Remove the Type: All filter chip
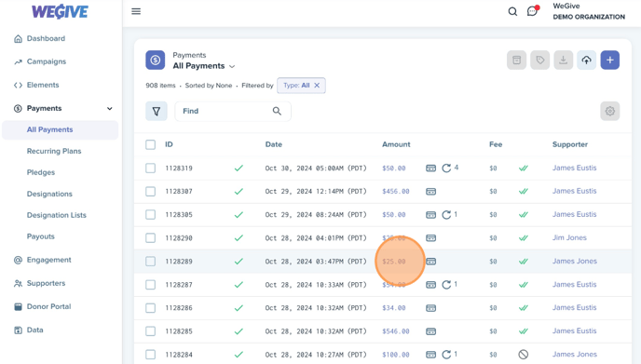 pos(317,86)
